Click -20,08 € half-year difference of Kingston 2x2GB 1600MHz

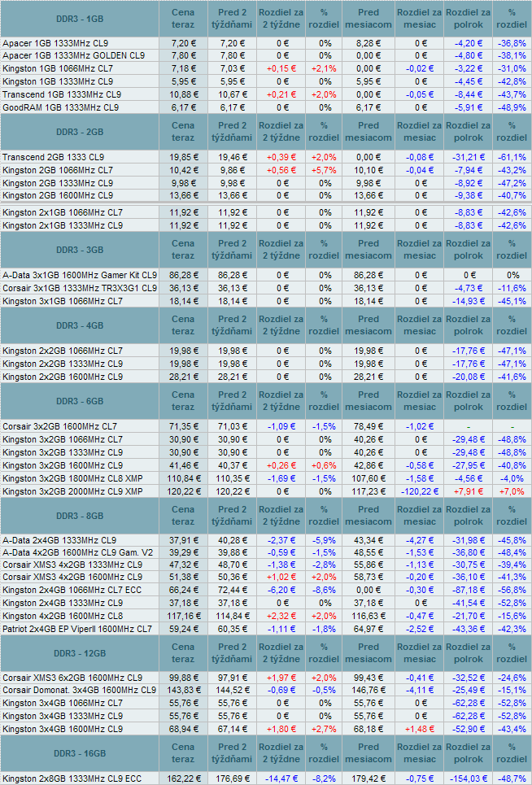(469, 377)
